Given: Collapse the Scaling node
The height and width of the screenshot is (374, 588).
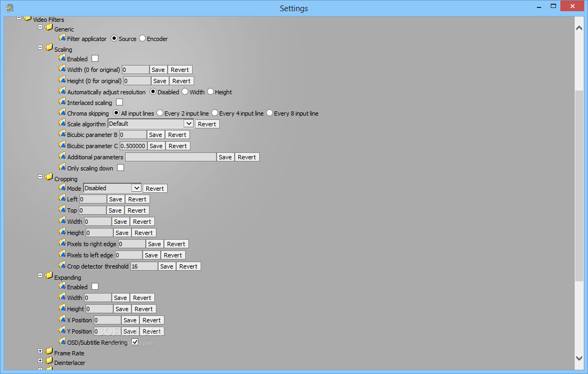Looking at the screenshot, I should (x=40, y=47).
